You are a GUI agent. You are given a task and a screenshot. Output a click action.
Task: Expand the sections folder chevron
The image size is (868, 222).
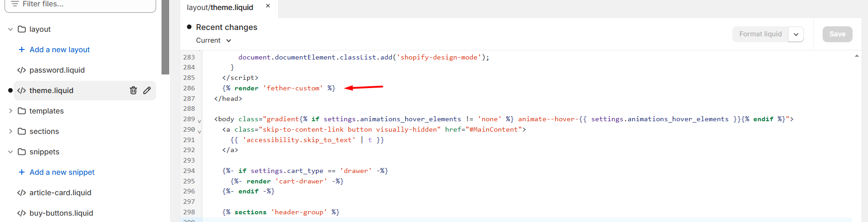[10, 131]
